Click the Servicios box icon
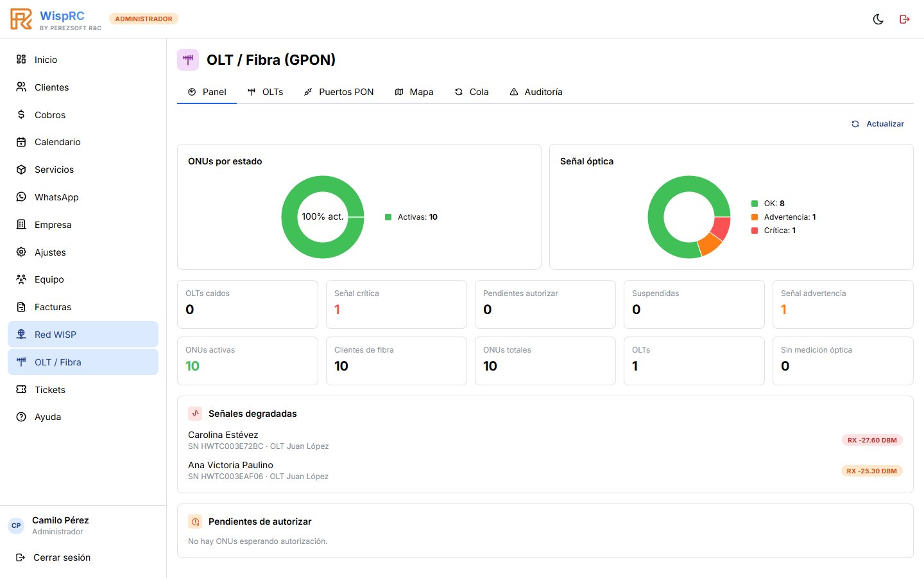 click(21, 170)
